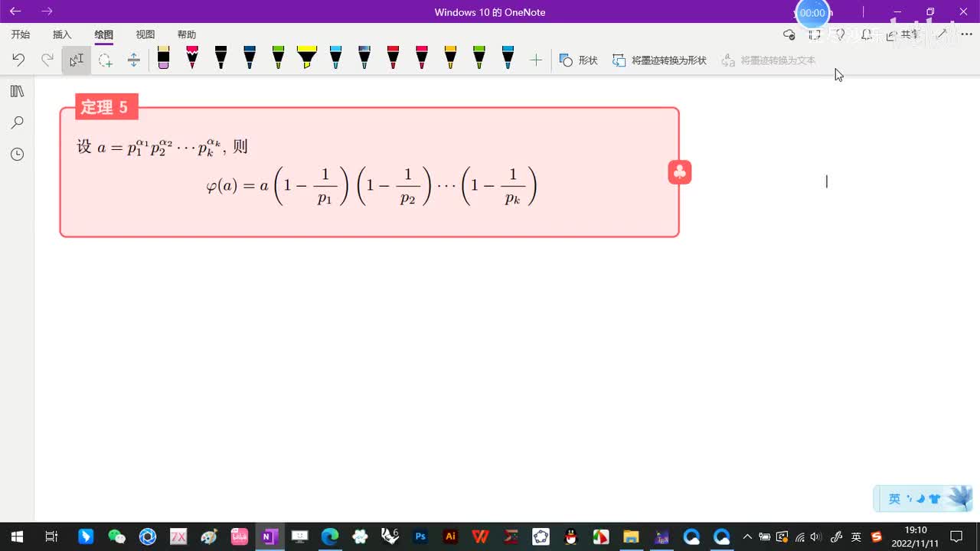This screenshot has height=551, width=980.
Task: Select the pink zigzag-tip pen
Action: [x=192, y=58]
